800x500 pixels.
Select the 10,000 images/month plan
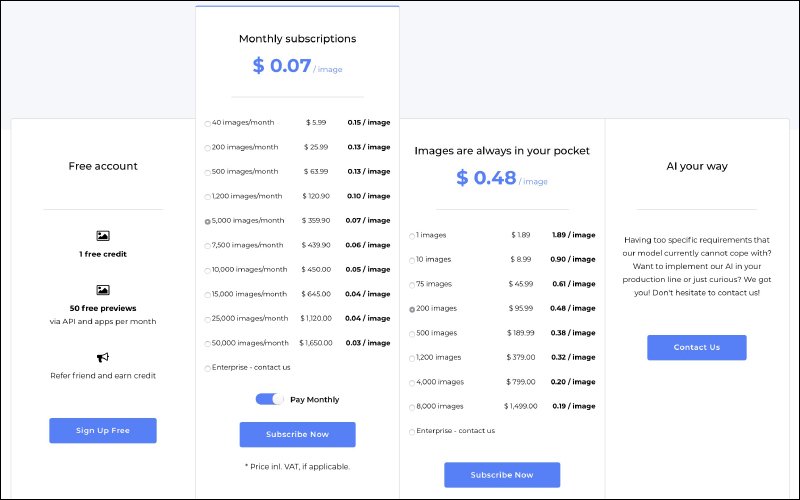click(208, 270)
